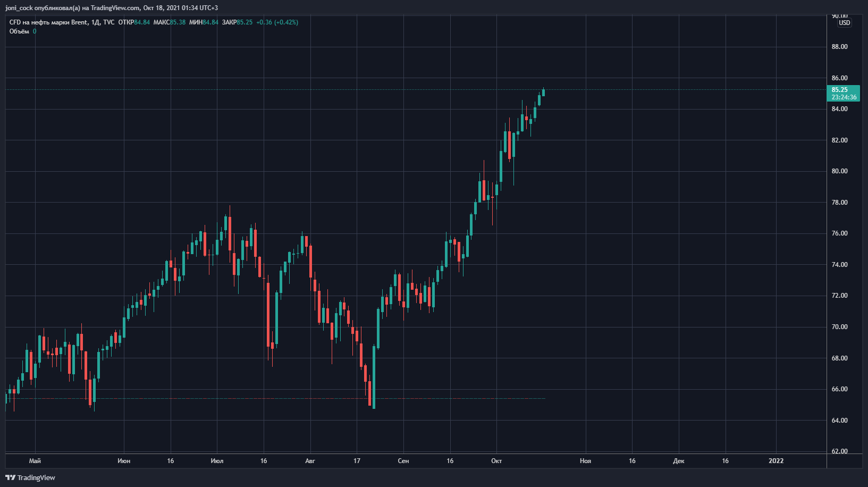Click the 2022 label on time axis
The width and height of the screenshot is (868, 487).
click(776, 461)
